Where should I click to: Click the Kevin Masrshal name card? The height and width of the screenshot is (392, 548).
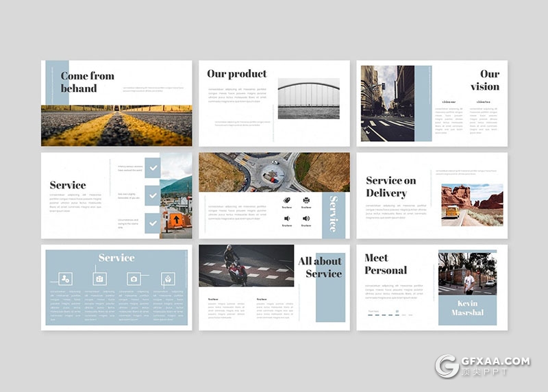tap(467, 308)
